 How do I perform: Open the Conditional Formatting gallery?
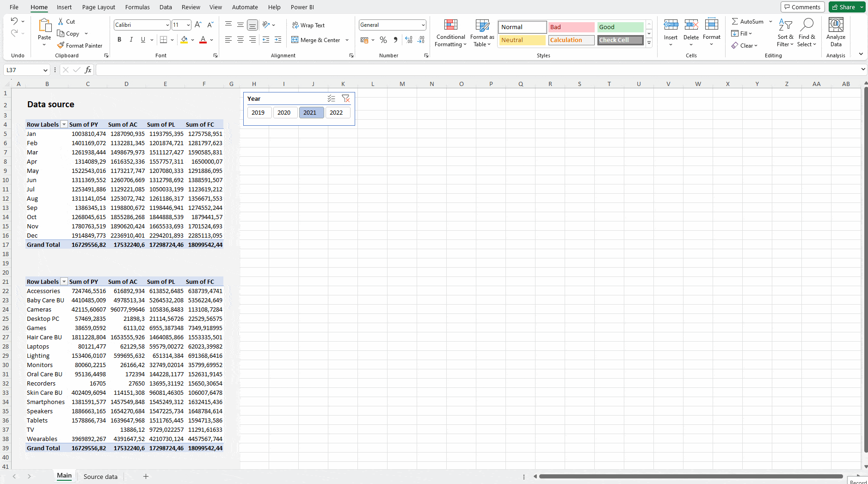pyautogui.click(x=449, y=33)
